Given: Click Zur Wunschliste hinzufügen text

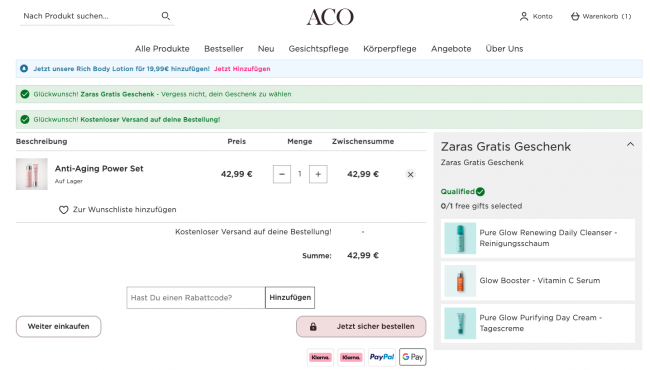Looking at the screenshot, I should click(x=124, y=210).
